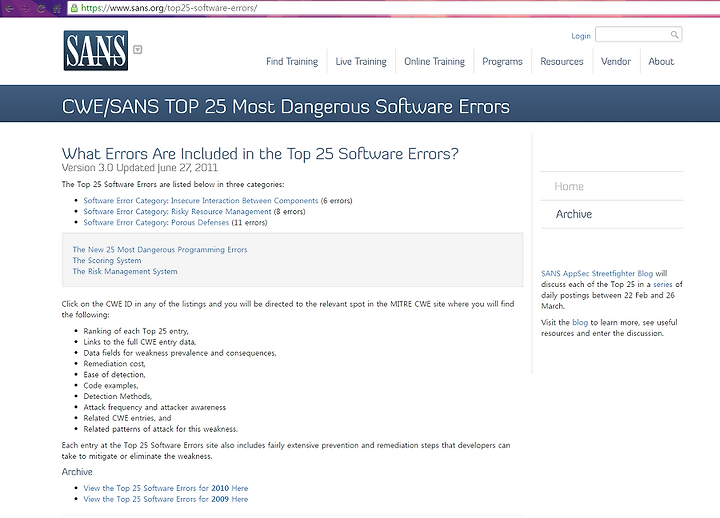The height and width of the screenshot is (518, 720).
Task: Click the 'Archive' section heading in main content
Action: [x=77, y=472]
